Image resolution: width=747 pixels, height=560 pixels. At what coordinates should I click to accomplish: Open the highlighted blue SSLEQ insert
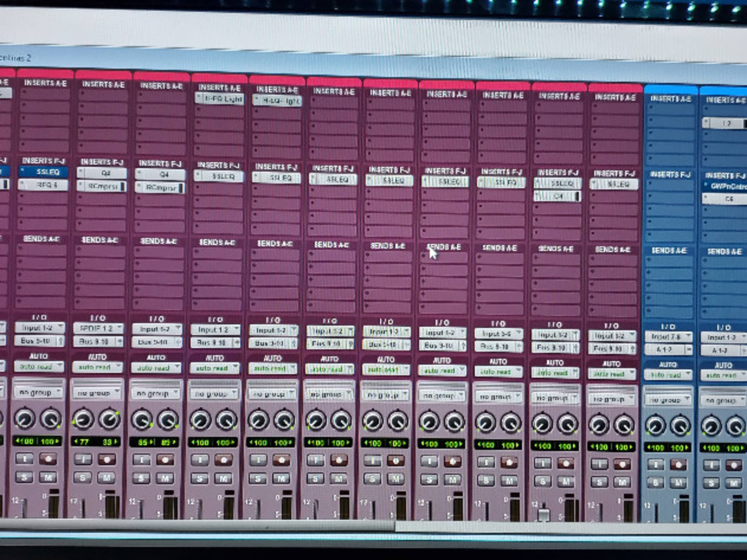(x=44, y=172)
